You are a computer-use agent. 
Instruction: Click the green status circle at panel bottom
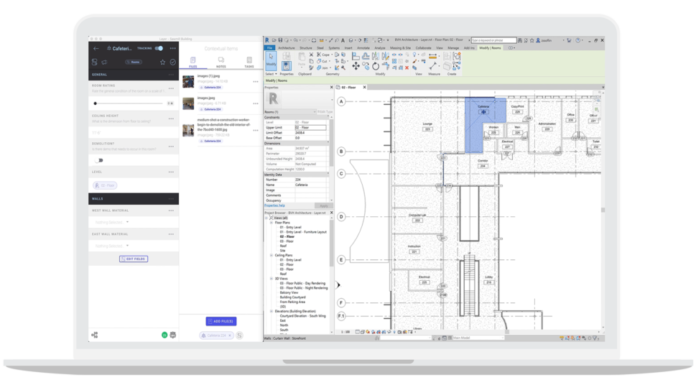point(164,335)
